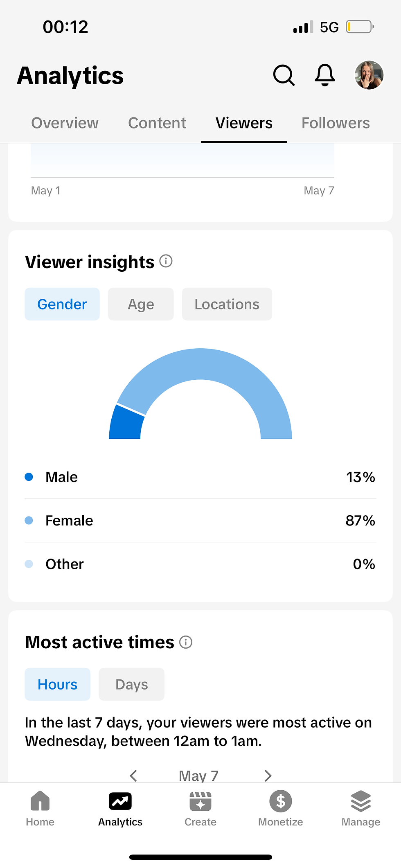This screenshot has width=401, height=868.
Task: Open the Create tab in bottom bar
Action: coord(200,809)
